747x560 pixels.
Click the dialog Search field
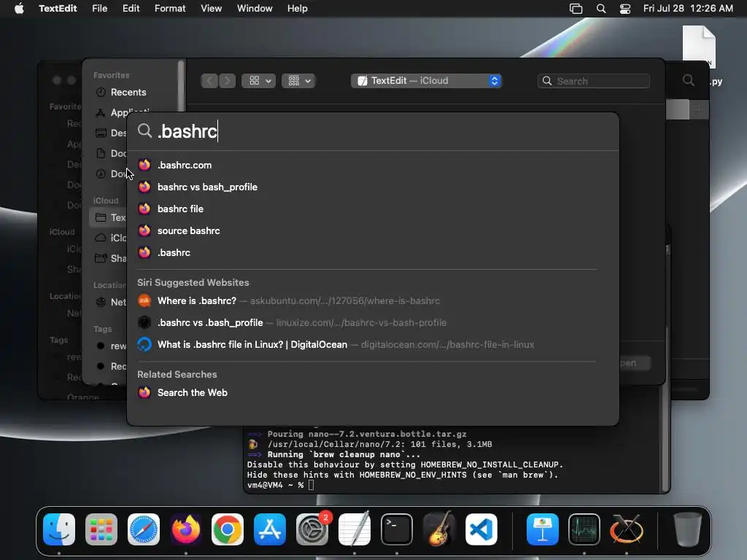[x=594, y=81]
